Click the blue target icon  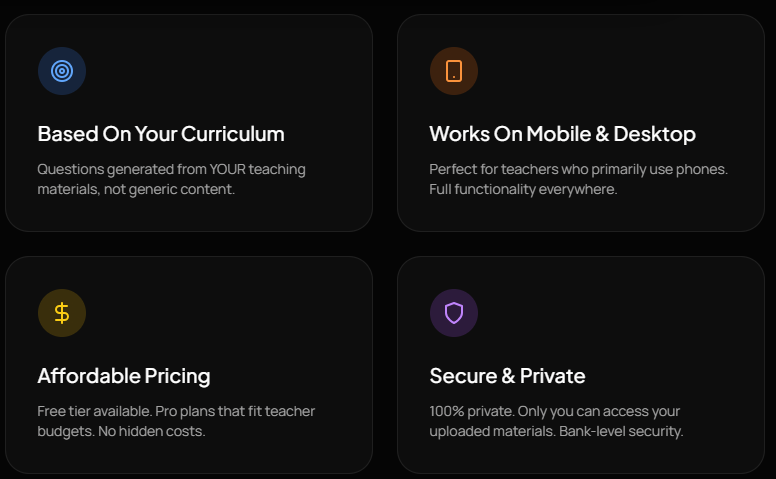(62, 71)
